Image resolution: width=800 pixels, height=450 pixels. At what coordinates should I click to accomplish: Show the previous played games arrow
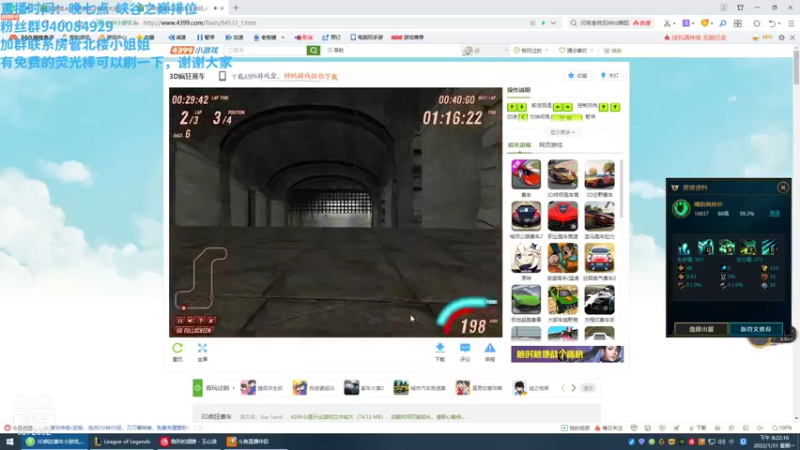click(563, 388)
